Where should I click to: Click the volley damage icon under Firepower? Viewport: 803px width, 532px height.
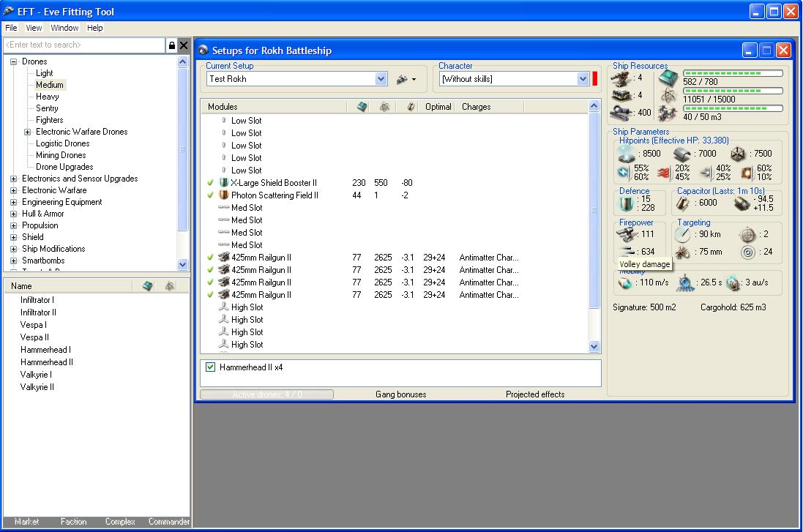coord(627,252)
